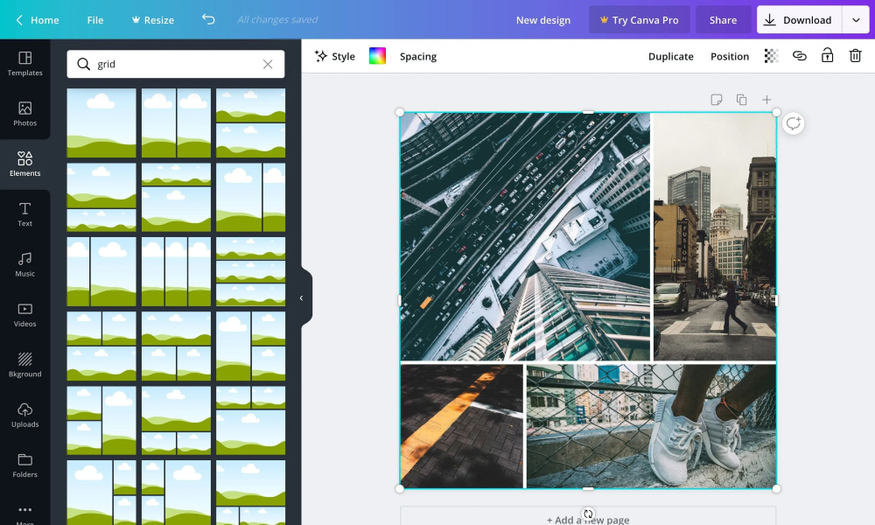This screenshot has height=525, width=875.
Task: Open More sidebar options
Action: click(25, 514)
